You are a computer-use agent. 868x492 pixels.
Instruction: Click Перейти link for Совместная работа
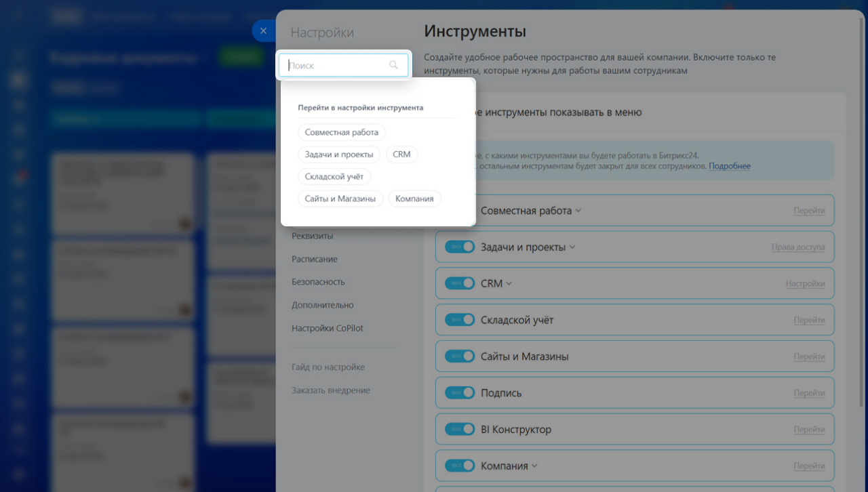pos(810,211)
